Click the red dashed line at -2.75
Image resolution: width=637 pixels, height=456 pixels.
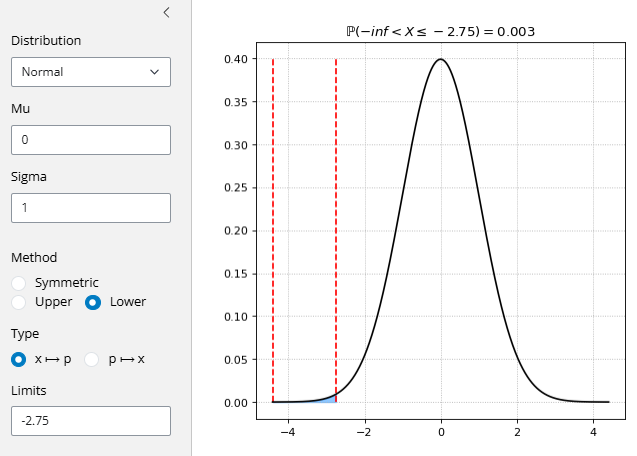[x=336, y=230]
